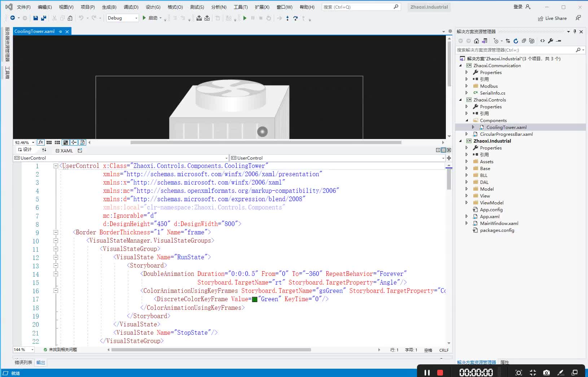Screen dimensions: 588x377
Task: Click the vertical split view icon
Action: [438, 150]
